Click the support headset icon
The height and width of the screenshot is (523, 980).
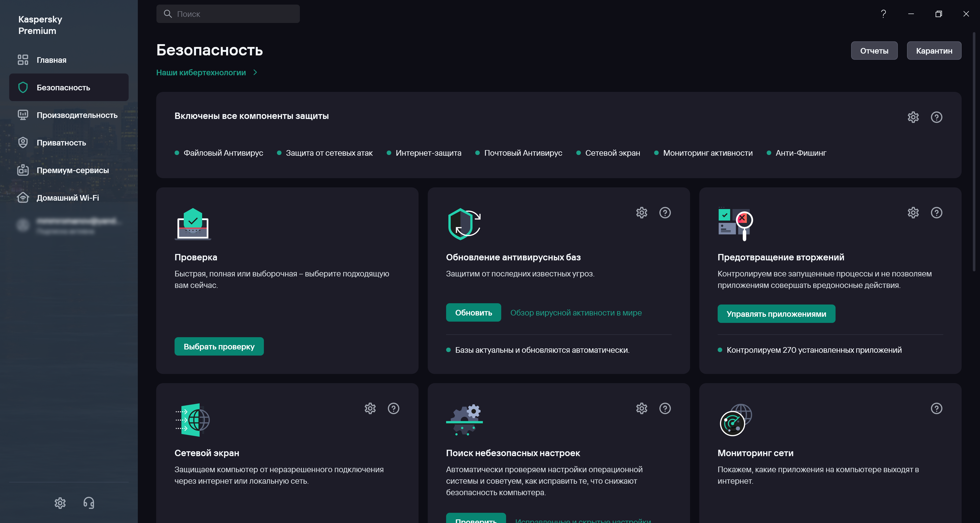pos(89,503)
